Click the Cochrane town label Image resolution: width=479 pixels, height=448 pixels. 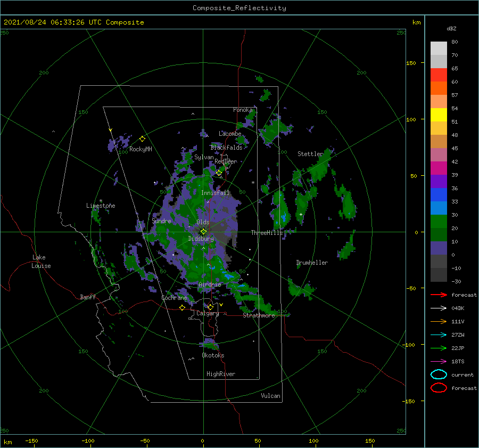coord(174,298)
